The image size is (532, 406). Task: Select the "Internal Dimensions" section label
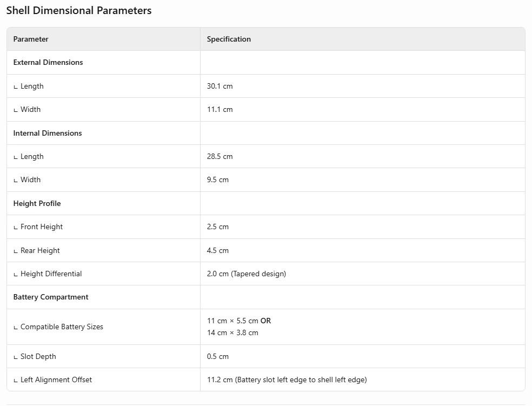48,133
